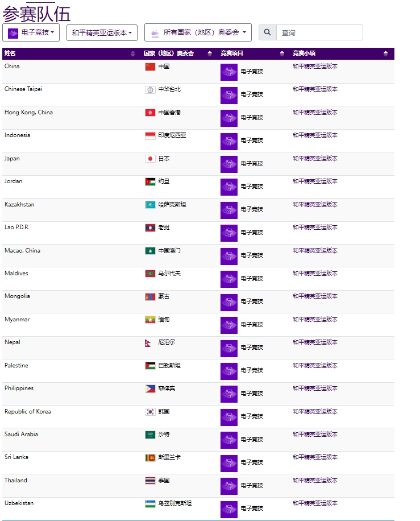Click the Sri Lanka flag icon

point(150,458)
